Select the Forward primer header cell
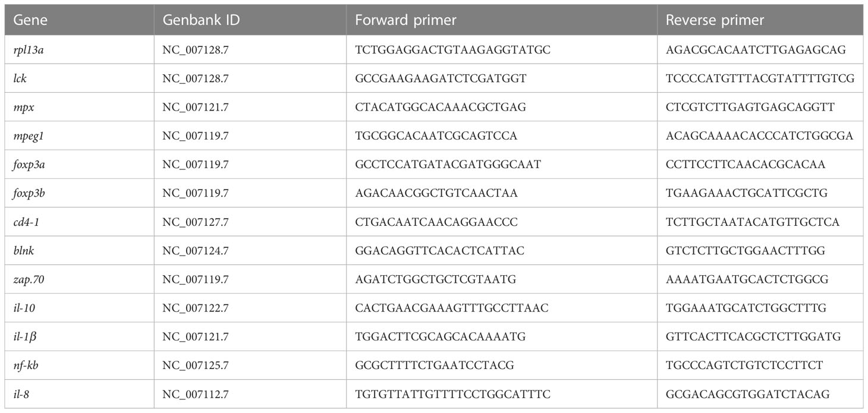868x413 pixels. click(502, 20)
